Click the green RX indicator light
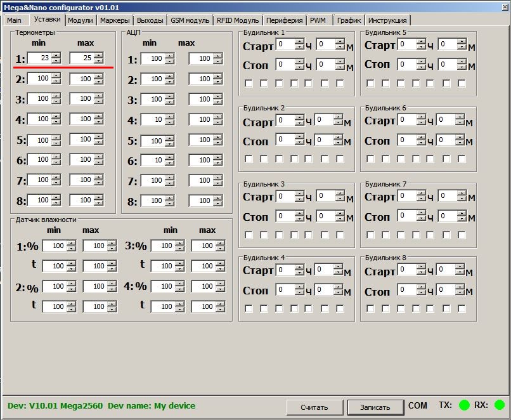This screenshot has height=420, width=511. point(500,405)
